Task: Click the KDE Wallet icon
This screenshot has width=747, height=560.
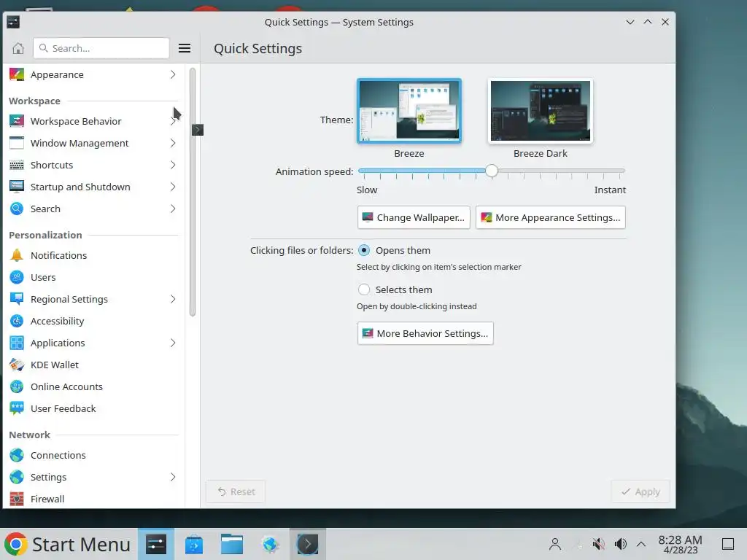Action: tap(17, 365)
